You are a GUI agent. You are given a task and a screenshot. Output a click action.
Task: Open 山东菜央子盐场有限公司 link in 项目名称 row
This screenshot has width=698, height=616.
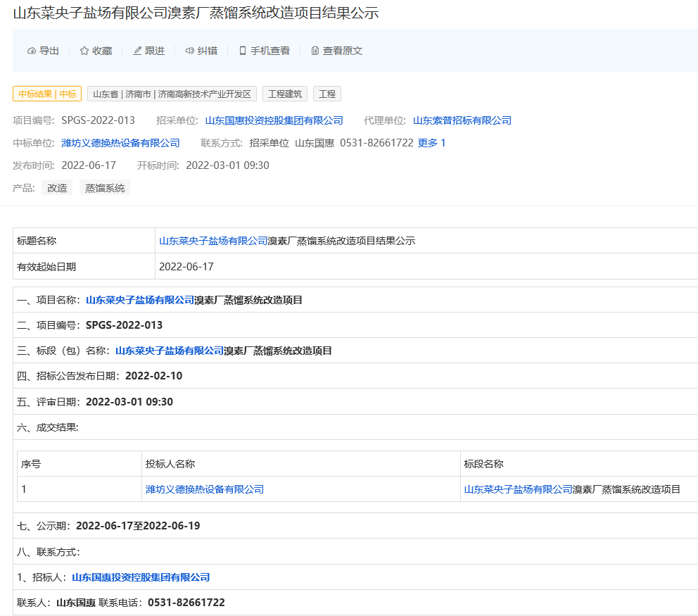coord(140,300)
